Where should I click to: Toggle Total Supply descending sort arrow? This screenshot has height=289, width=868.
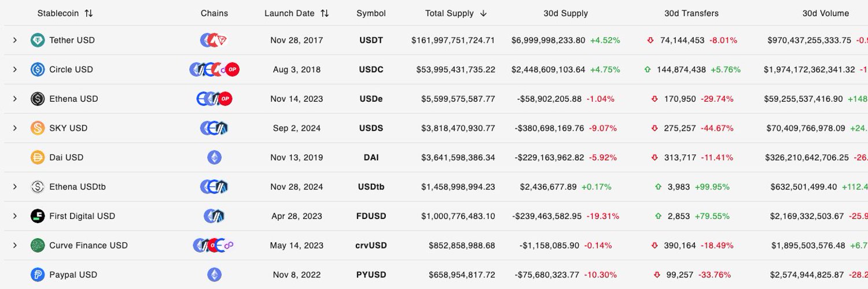tap(483, 13)
